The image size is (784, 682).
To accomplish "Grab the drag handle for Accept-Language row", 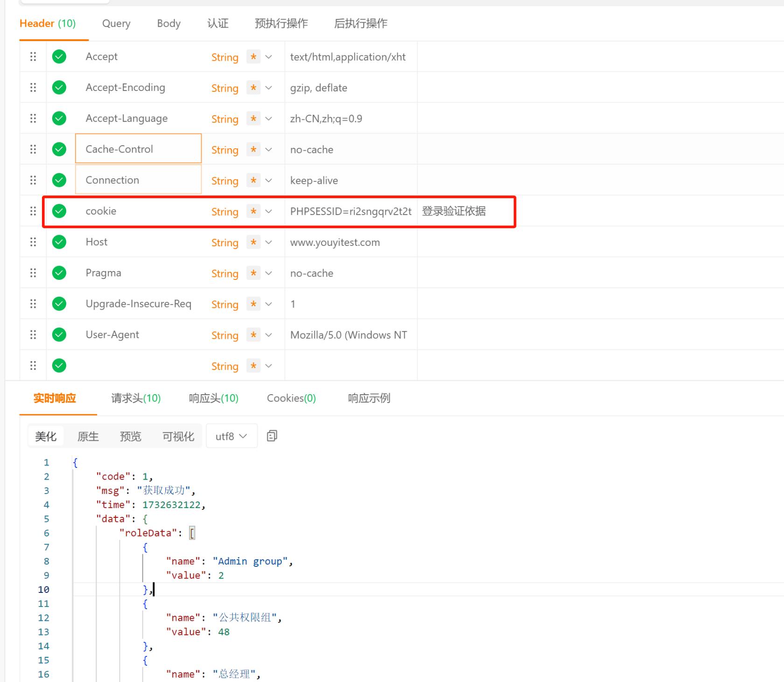I will [33, 118].
